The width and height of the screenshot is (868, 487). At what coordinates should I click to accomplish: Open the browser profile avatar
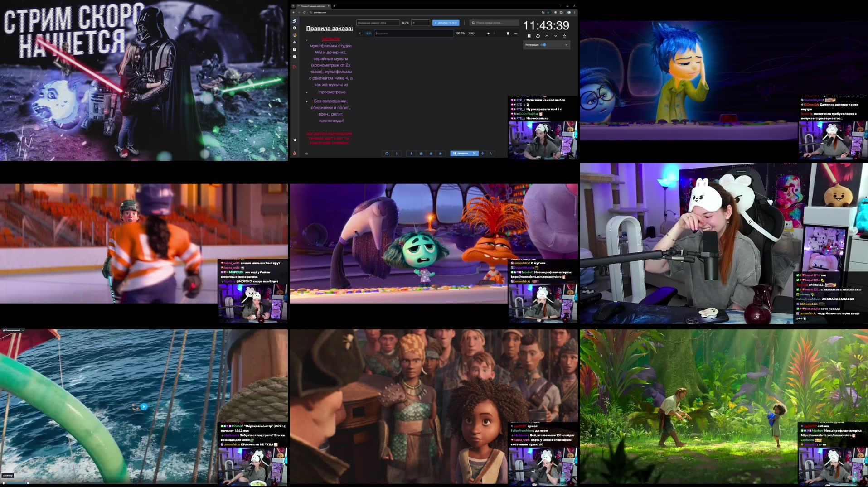tap(569, 12)
